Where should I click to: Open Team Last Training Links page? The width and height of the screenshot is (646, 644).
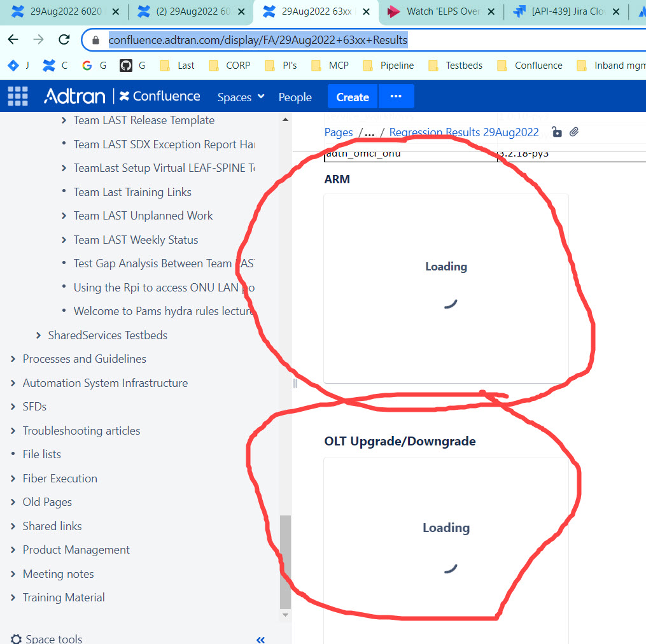coord(132,192)
